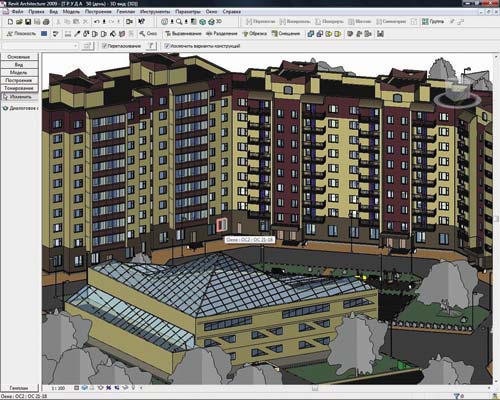Click the first yellow Cut Geometry icon
Viewport: 500px width, 400px height.
click(329, 34)
